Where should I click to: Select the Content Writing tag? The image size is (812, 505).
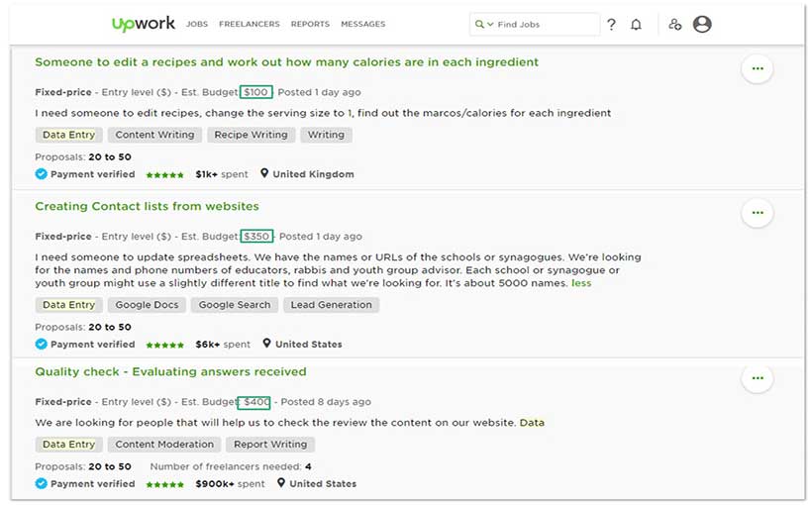tap(154, 135)
